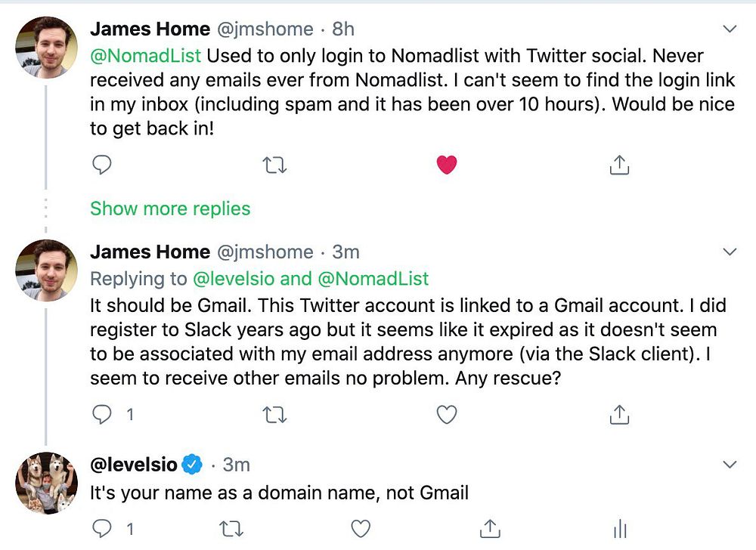Show more replies in the thread

point(170,209)
